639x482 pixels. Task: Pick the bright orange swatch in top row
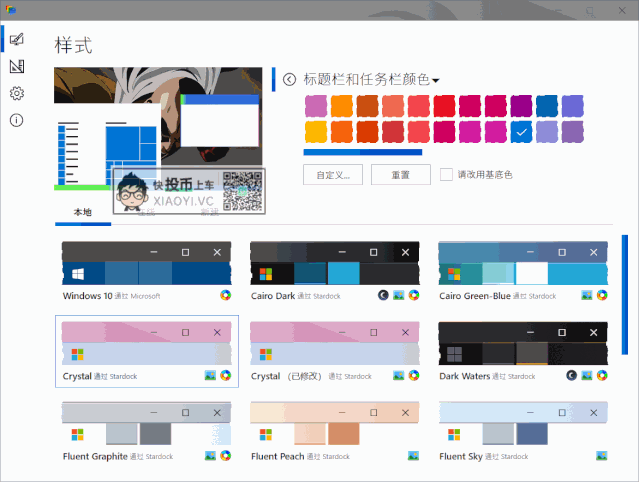[x=342, y=106]
